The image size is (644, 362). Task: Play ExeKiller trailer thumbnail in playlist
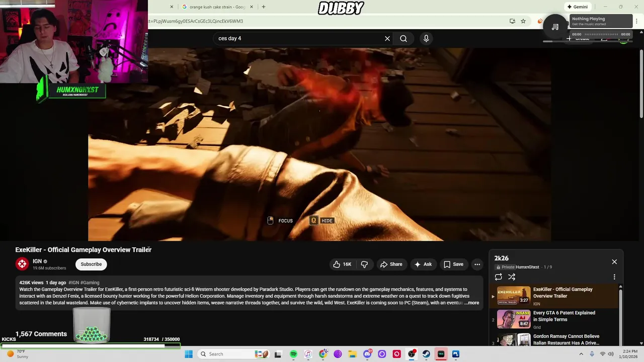click(514, 295)
